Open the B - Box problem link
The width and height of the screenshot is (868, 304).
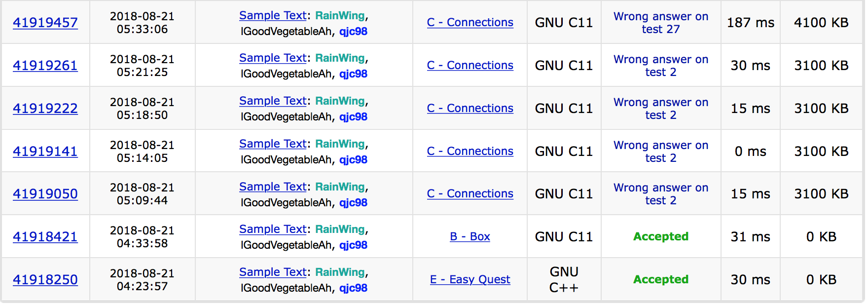470,237
